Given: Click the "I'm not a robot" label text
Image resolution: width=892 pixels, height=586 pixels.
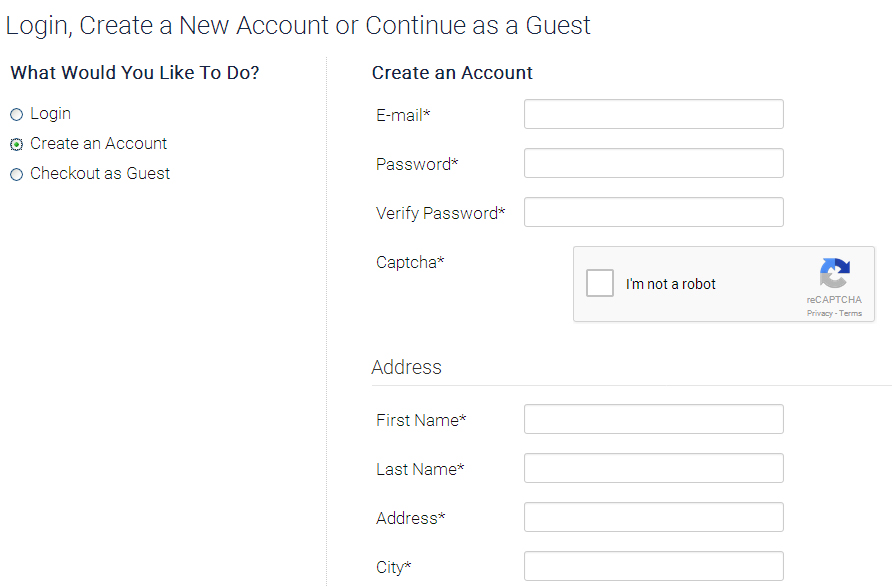Looking at the screenshot, I should [x=671, y=284].
